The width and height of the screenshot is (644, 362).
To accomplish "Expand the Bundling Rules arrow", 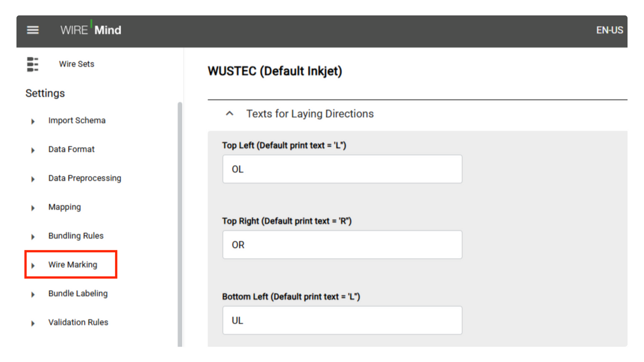I will 33,236.
